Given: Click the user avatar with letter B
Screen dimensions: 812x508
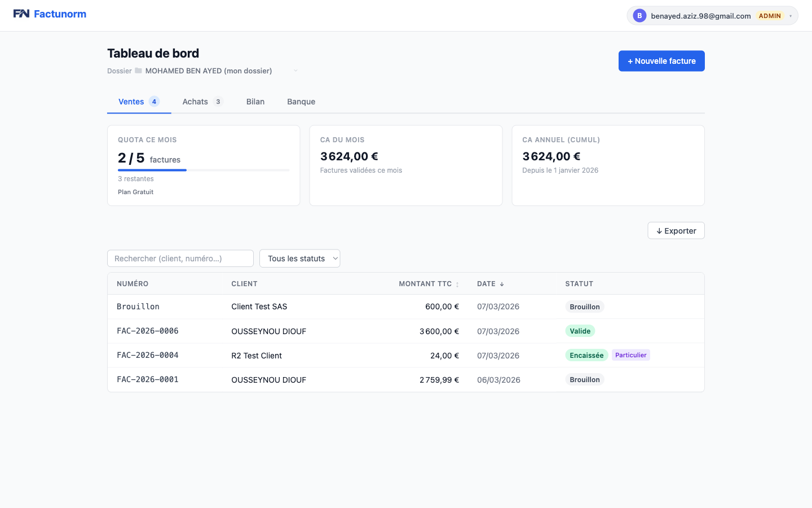Looking at the screenshot, I should pyautogui.click(x=639, y=16).
